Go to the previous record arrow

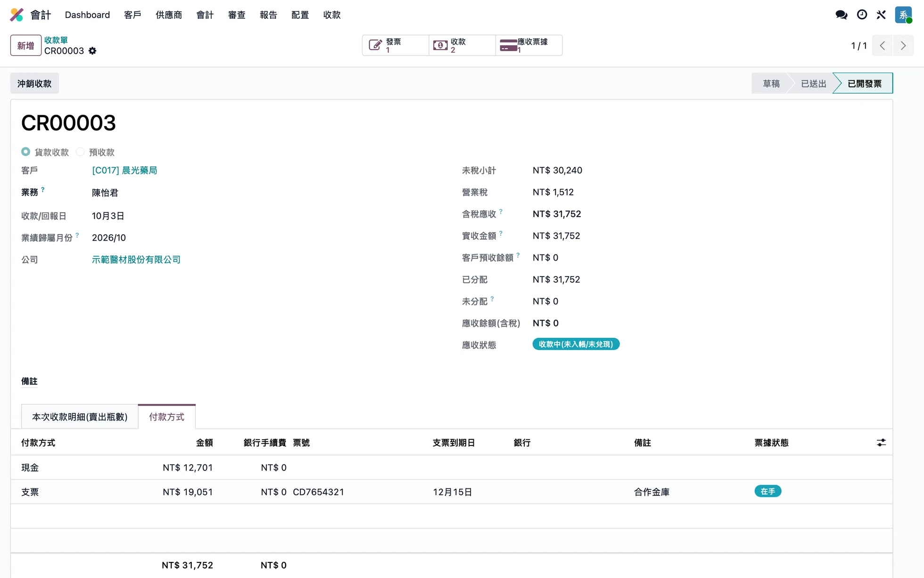click(883, 45)
